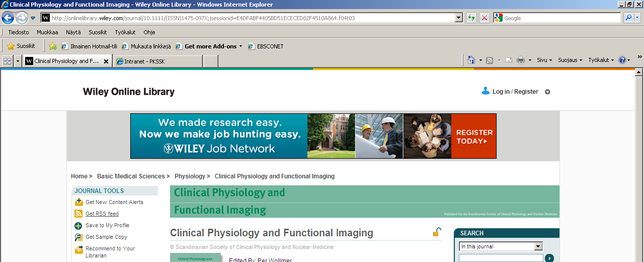Click Save to My Profile link

point(107,225)
